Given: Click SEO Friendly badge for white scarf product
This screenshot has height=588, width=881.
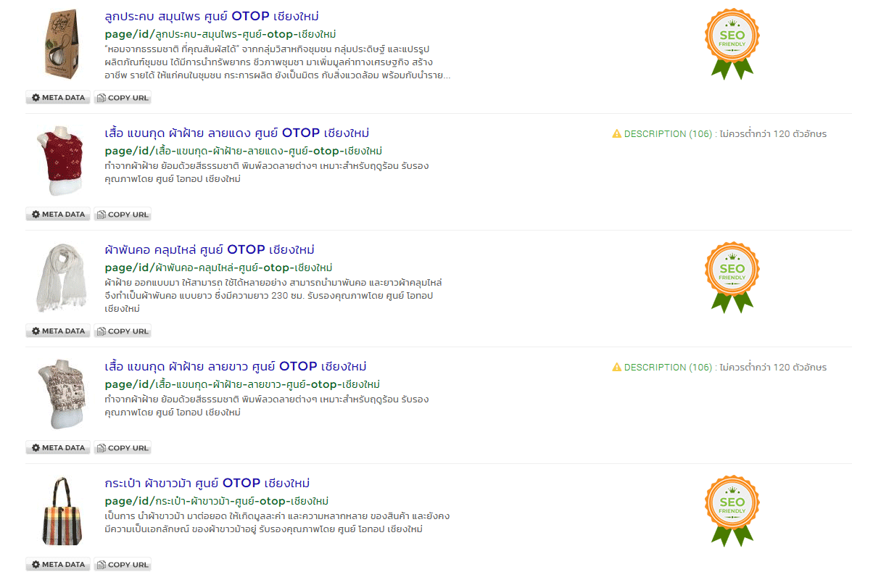Looking at the screenshot, I should coord(732,276).
